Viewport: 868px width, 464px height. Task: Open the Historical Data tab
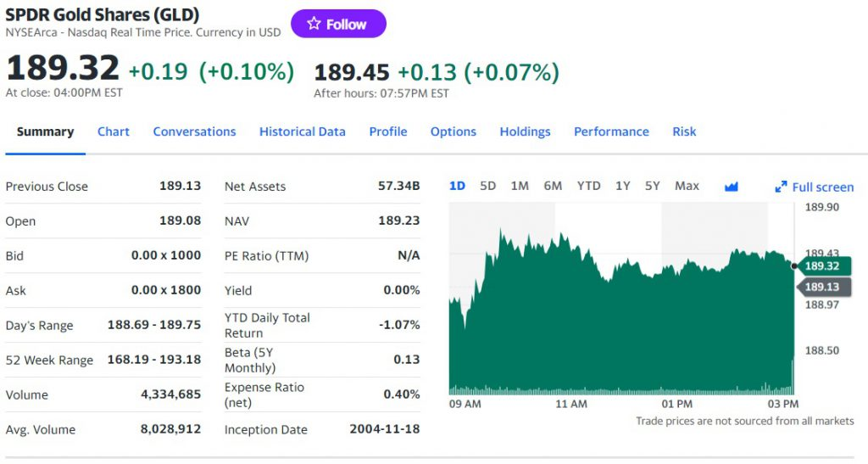click(303, 131)
